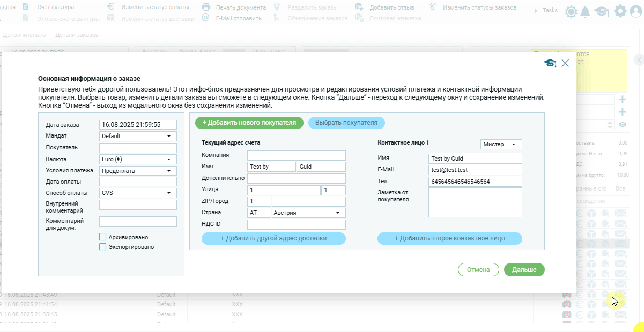Expand the Страна dropdown showing Австрия
Image resolution: width=644 pixels, height=332 pixels.
[308, 213]
